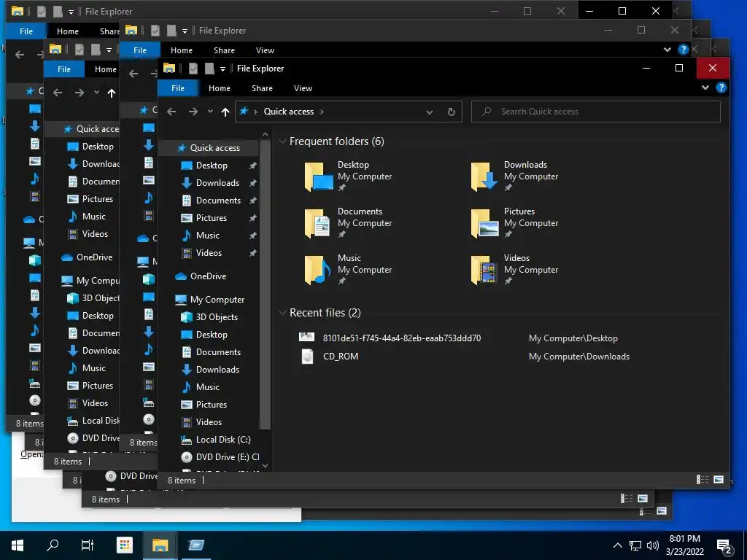The image size is (747, 560).
Task: Go up one level in front window
Action: 225,112
